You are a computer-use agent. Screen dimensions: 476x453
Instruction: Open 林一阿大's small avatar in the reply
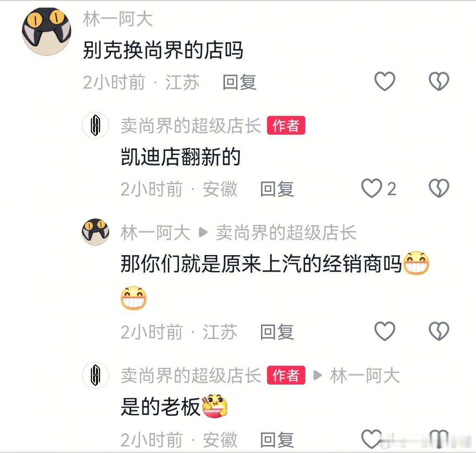(95, 232)
